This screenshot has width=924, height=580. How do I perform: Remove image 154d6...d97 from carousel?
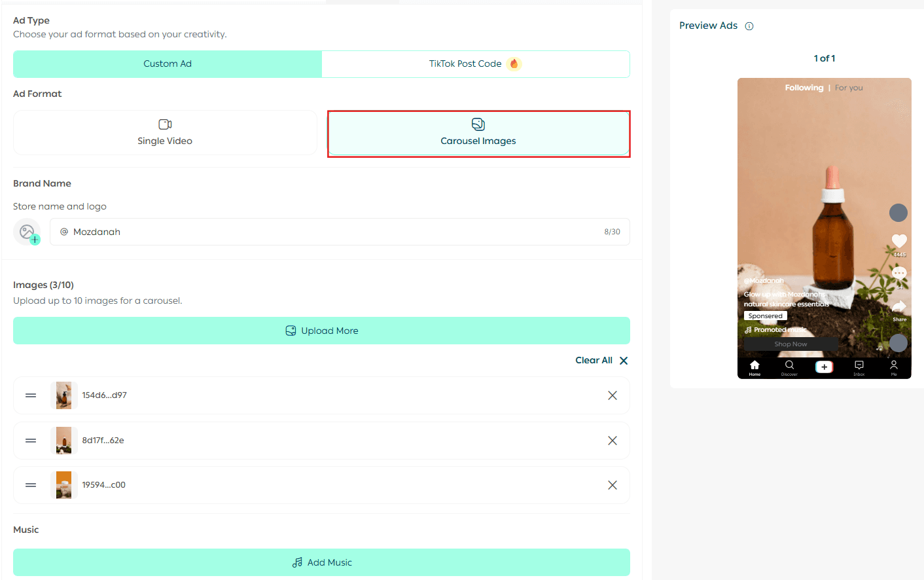[613, 395]
